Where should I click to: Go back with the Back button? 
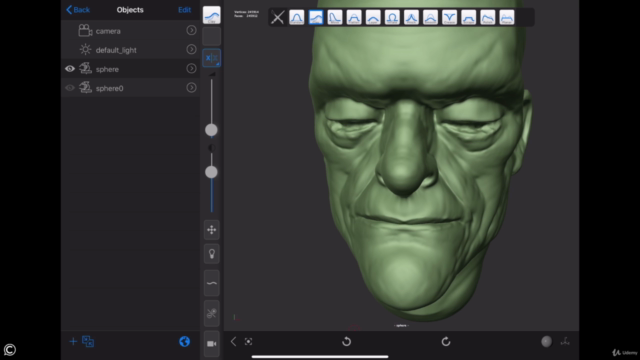(78, 9)
